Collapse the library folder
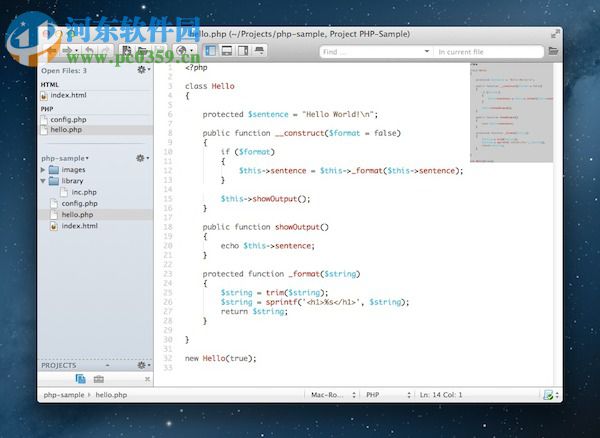The height and width of the screenshot is (438, 600). (x=42, y=181)
